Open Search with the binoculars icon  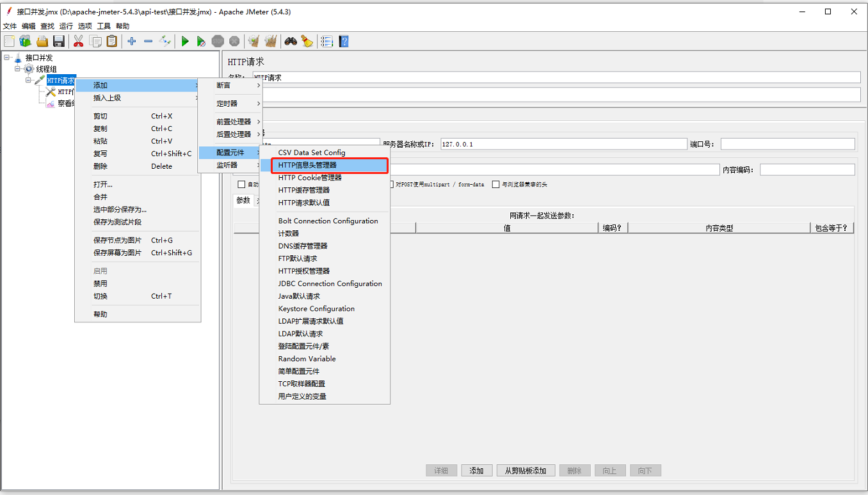click(x=291, y=42)
